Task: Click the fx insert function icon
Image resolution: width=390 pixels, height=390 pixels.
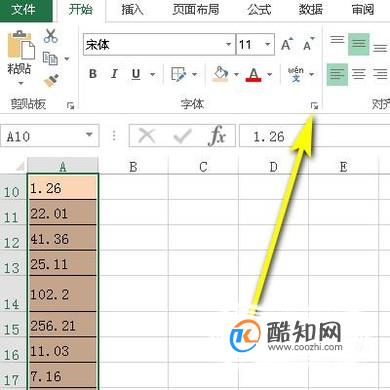Action: (x=217, y=136)
